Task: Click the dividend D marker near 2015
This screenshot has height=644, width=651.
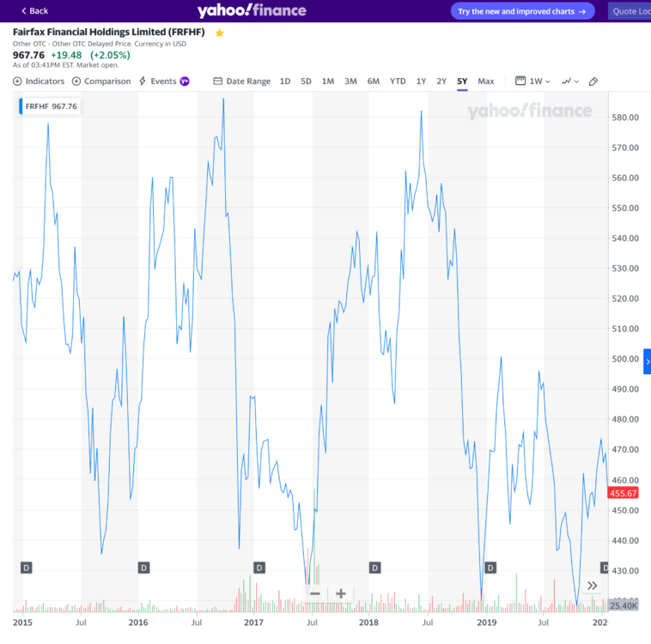Action: coord(26,568)
